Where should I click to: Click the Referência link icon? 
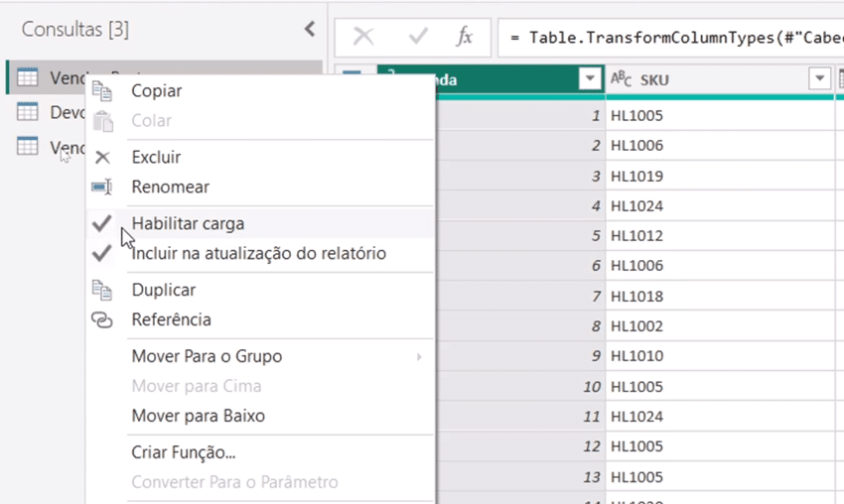click(101, 320)
